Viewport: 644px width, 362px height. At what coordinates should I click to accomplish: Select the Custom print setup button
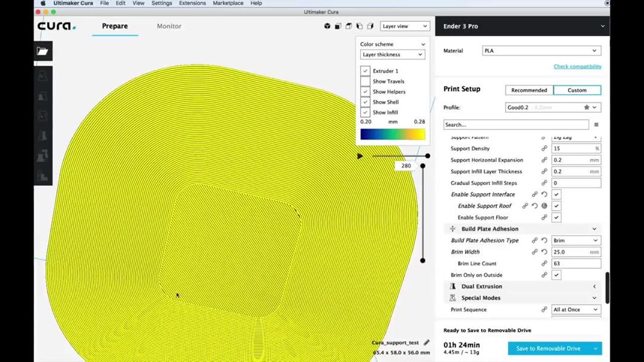point(577,90)
